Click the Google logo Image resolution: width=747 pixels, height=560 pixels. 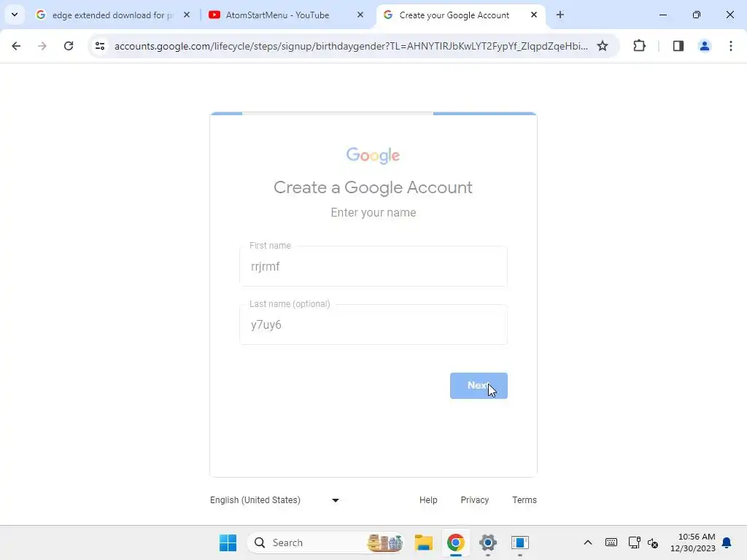tap(373, 155)
